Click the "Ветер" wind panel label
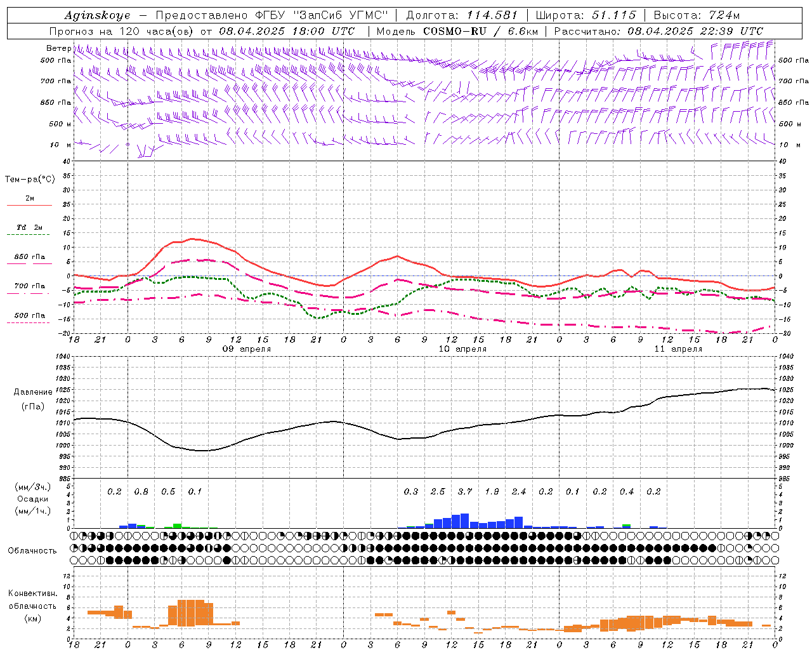 pyautogui.click(x=58, y=48)
